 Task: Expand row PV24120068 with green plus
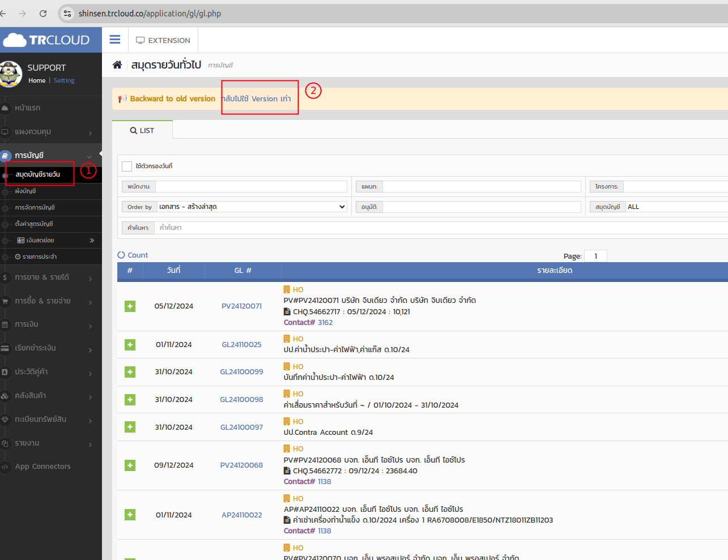point(130,465)
